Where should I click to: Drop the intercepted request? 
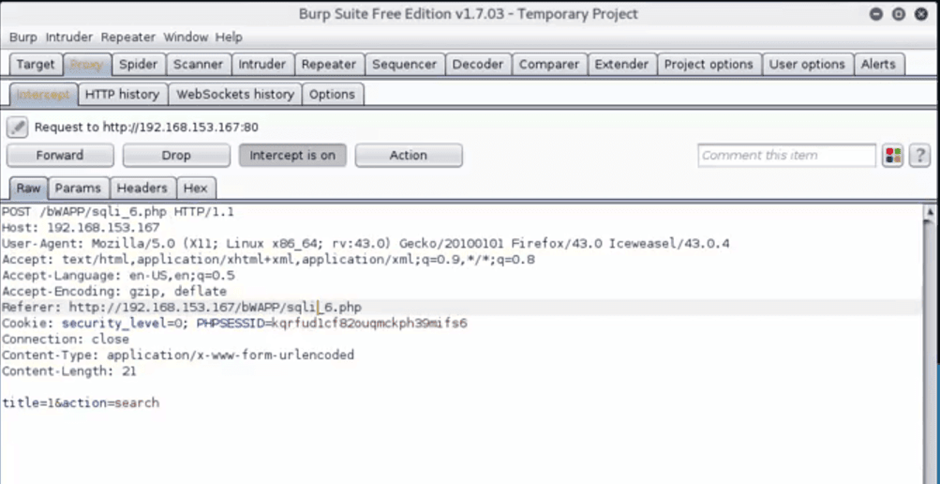click(176, 155)
